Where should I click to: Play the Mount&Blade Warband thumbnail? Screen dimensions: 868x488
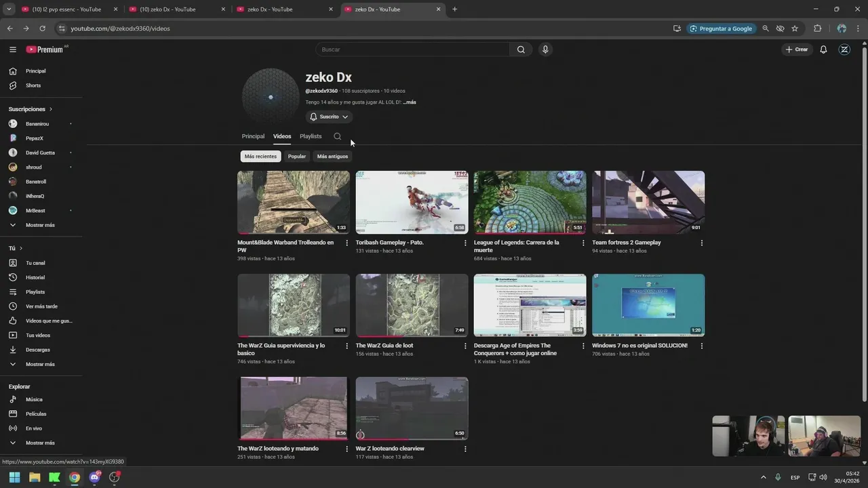294,202
